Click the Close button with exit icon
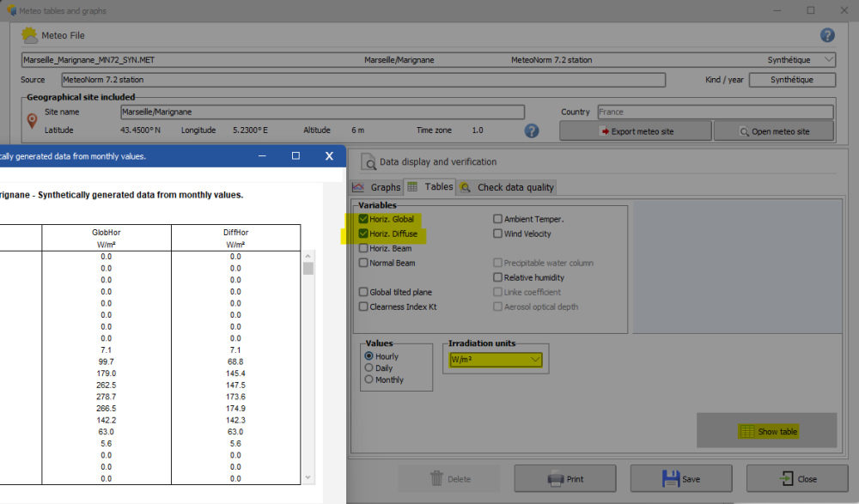This screenshot has height=504, width=859. (x=796, y=479)
